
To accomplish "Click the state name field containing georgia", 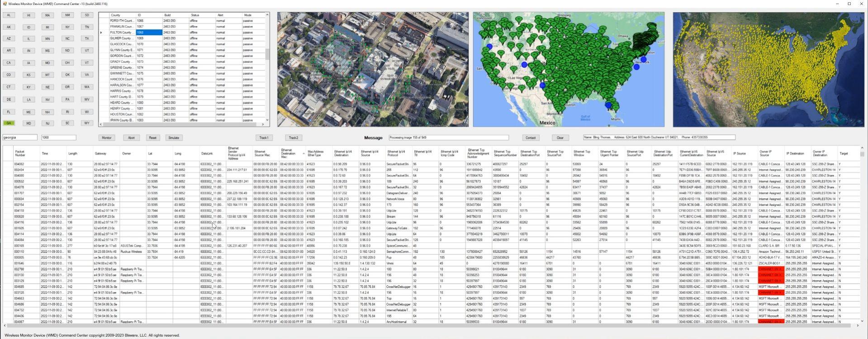I will (x=20, y=137).
